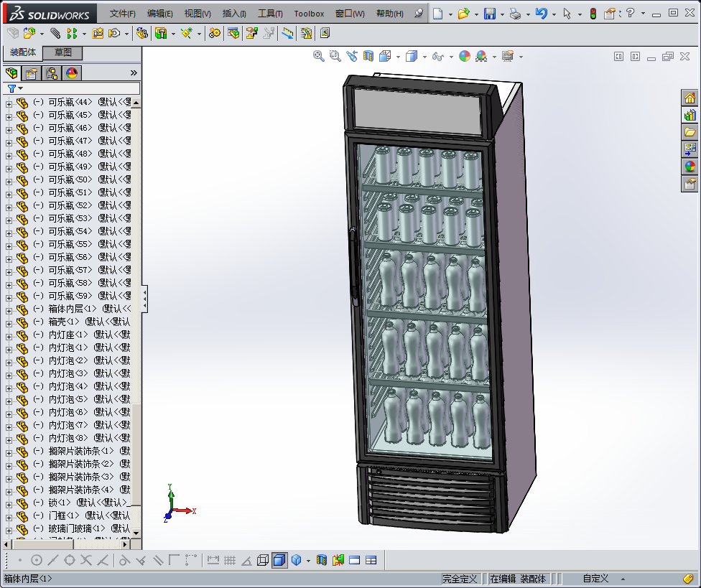Click the Print icon

[516, 14]
